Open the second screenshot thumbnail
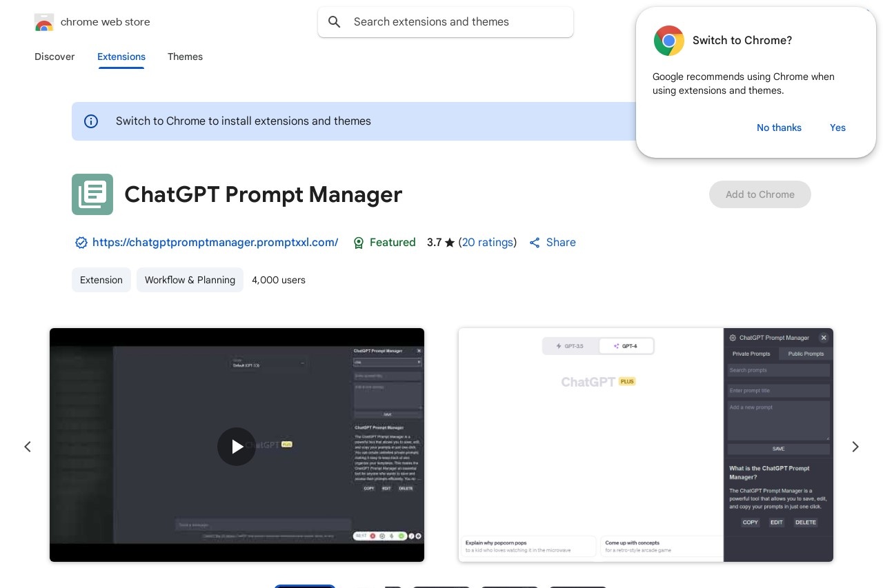The height and width of the screenshot is (588, 883). 646,445
